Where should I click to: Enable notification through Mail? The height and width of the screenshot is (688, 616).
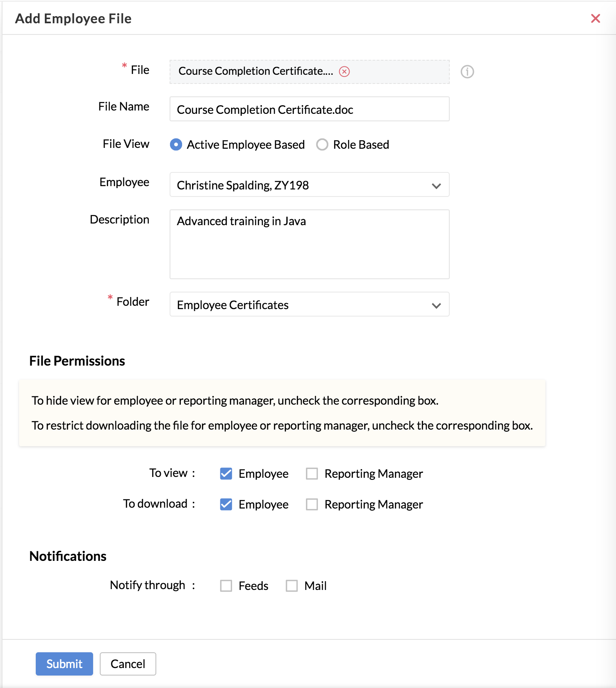pos(292,586)
